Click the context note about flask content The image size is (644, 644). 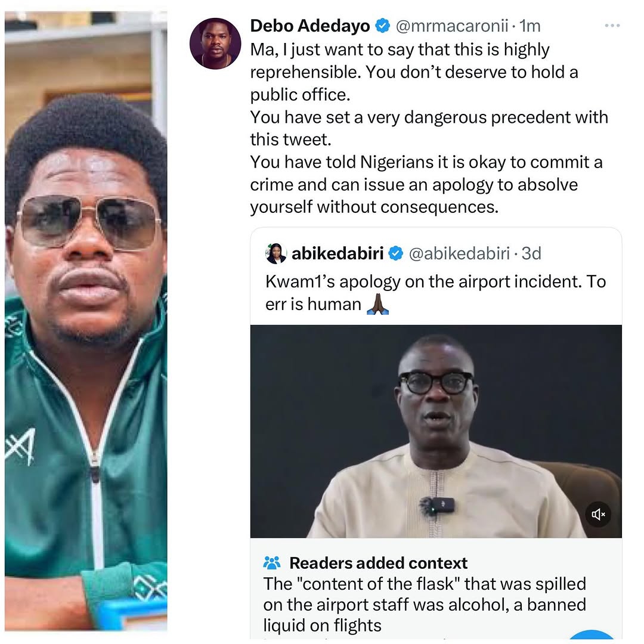(x=425, y=603)
